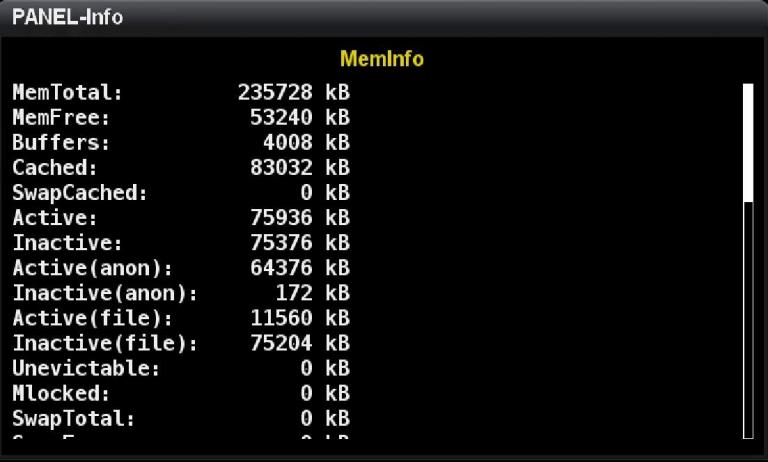
Task: Click the SwapTotal row label
Action: pyautogui.click(x=73, y=418)
